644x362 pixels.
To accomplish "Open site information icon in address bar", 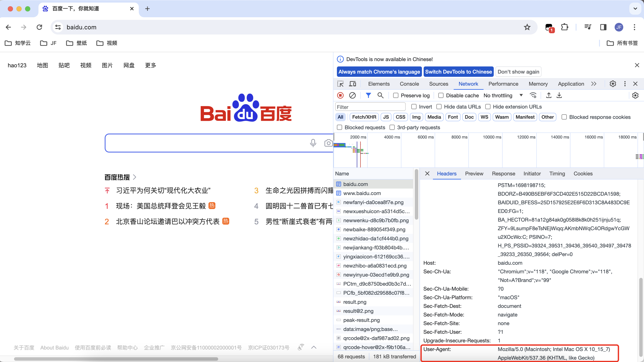I will tap(58, 27).
